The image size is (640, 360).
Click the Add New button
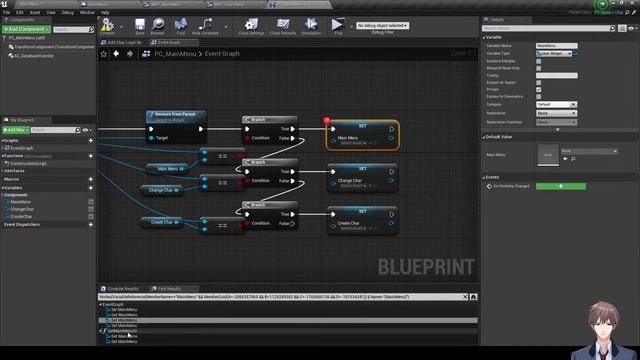pos(16,130)
